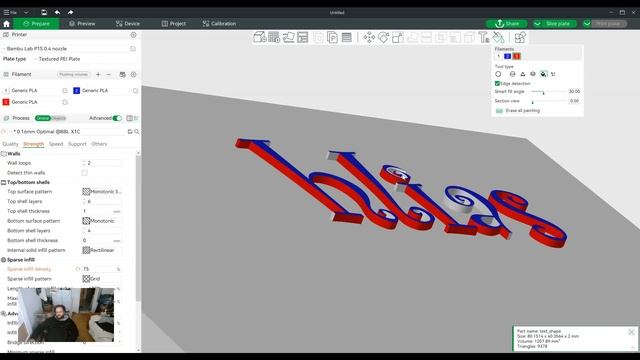Open the Others settings tab
The image size is (640, 360).
(x=99, y=144)
